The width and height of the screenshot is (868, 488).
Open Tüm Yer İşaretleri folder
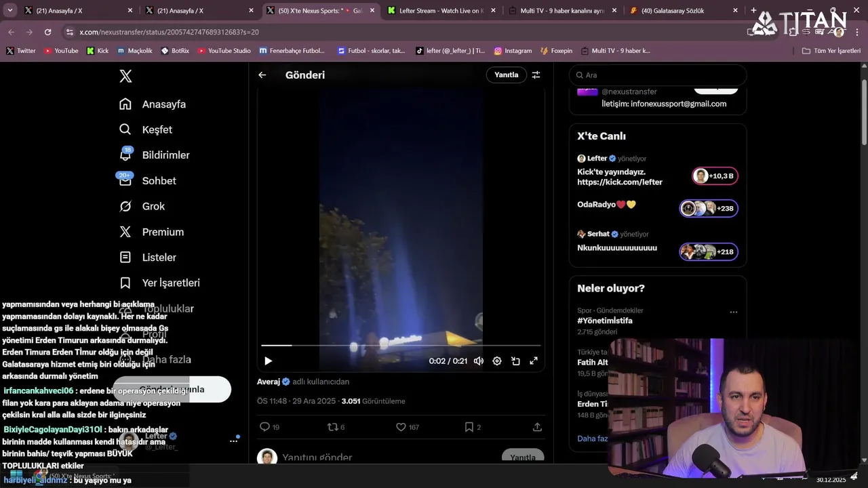tap(831, 51)
